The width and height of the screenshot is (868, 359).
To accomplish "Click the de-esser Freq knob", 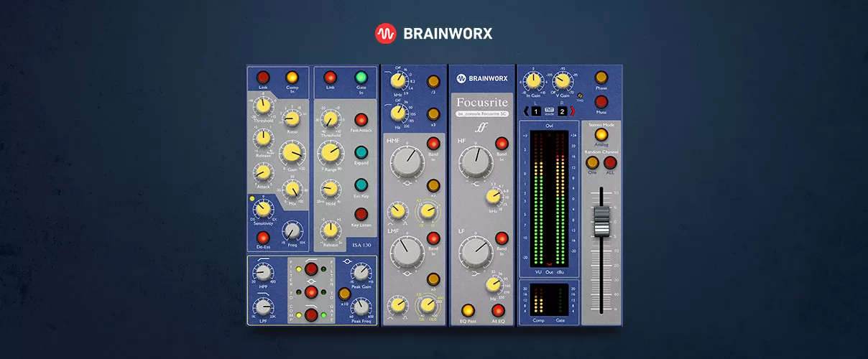I will tap(292, 230).
